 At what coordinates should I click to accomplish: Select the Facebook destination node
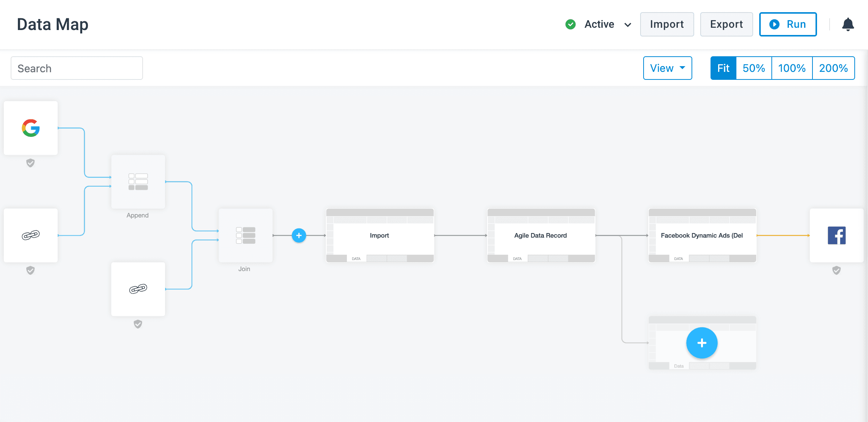coord(836,235)
